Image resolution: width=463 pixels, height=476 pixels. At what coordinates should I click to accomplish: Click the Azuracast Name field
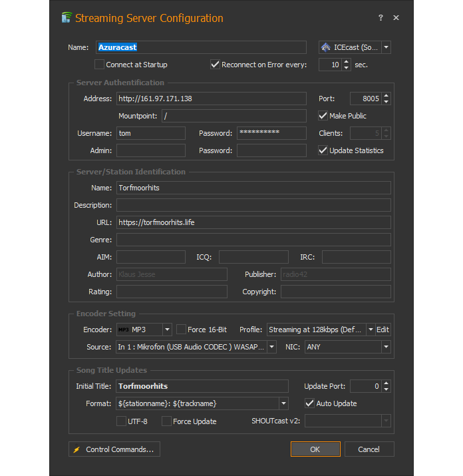[x=201, y=47]
